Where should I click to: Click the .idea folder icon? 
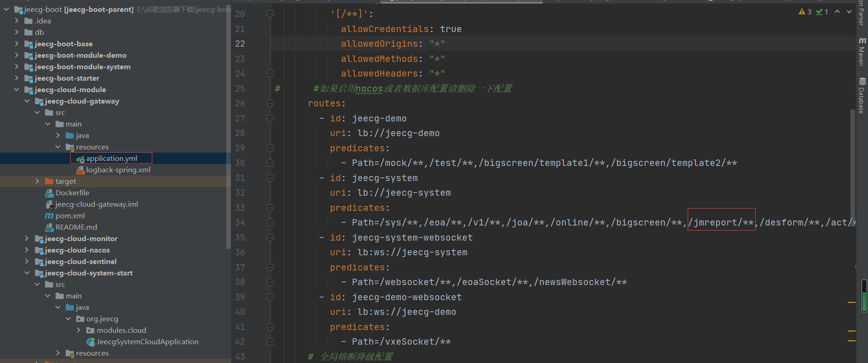(x=28, y=21)
